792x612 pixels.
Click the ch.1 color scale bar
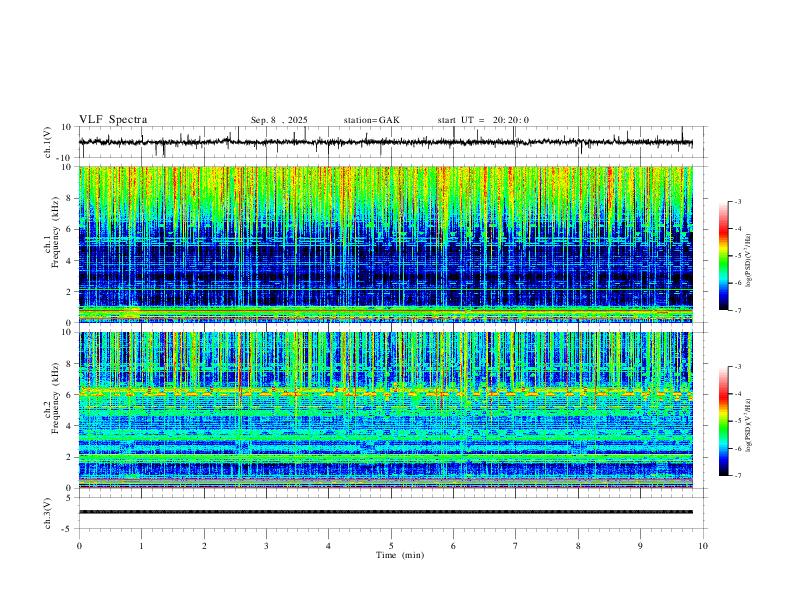pyautogui.click(x=724, y=256)
